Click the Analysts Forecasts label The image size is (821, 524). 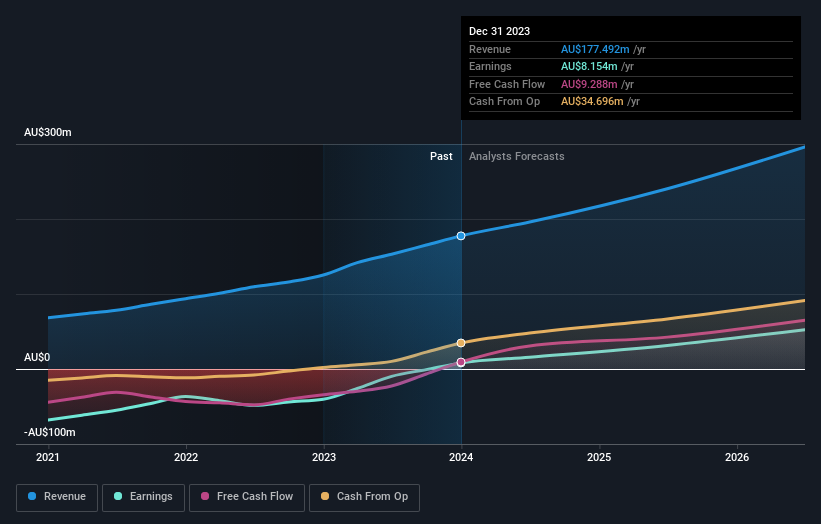517,156
